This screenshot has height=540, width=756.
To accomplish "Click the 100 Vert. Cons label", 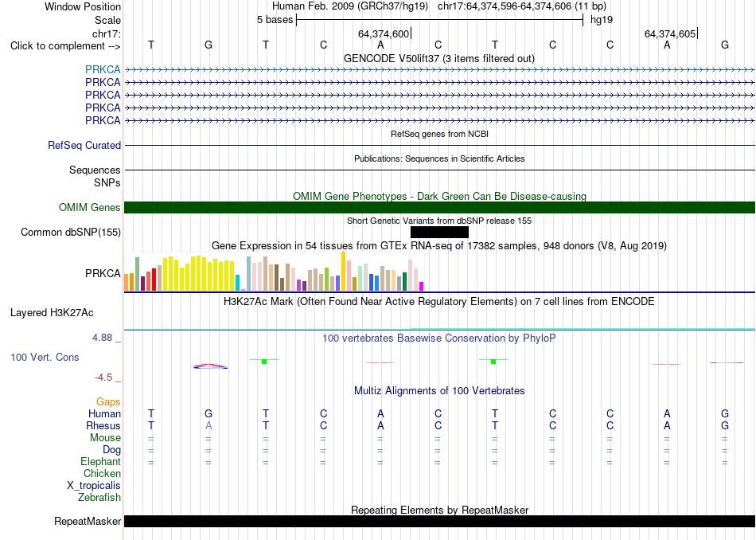I will pos(45,357).
